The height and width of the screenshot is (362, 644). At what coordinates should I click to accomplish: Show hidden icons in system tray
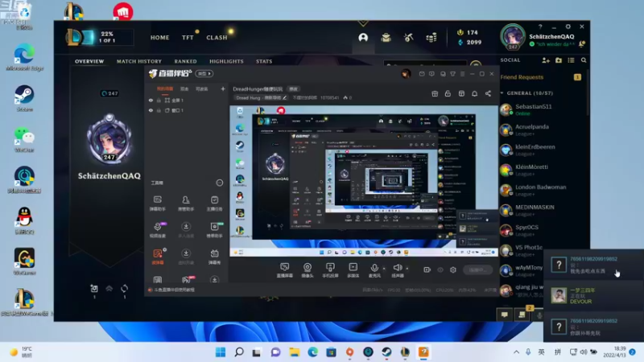click(516, 352)
